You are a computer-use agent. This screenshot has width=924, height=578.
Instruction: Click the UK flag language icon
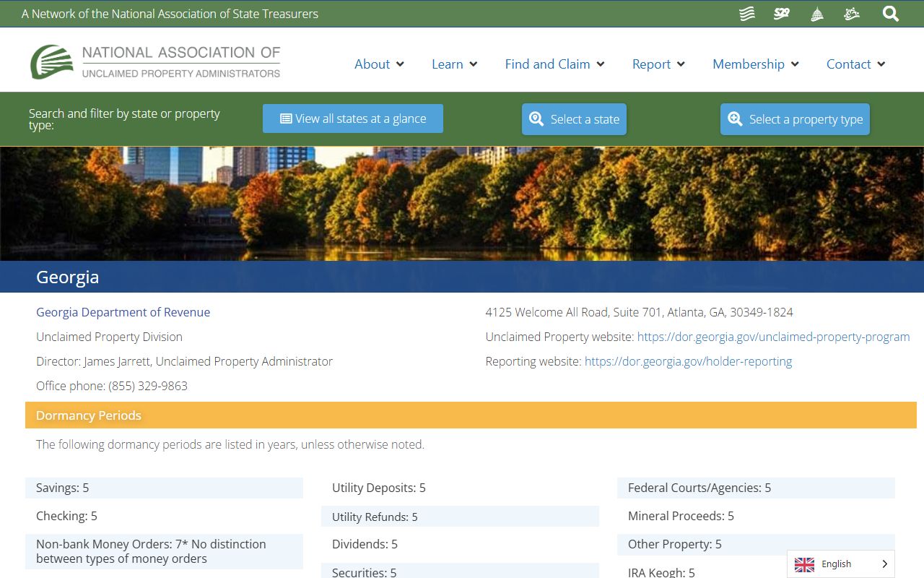804,564
